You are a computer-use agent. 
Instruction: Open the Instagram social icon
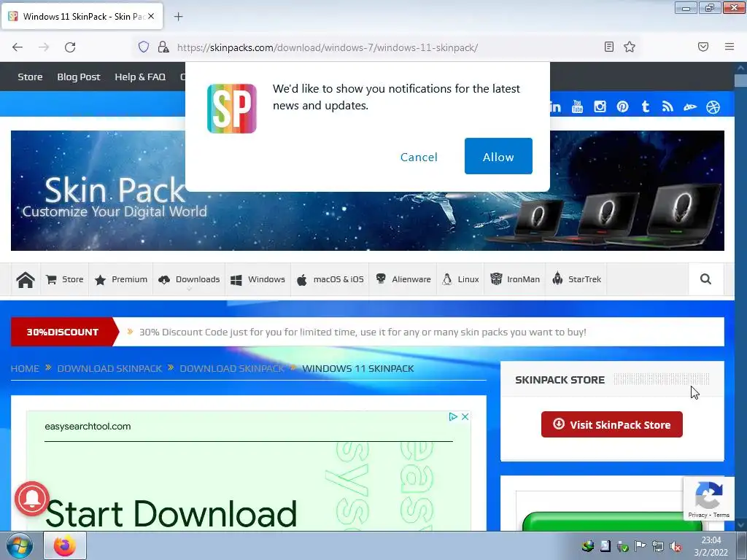(x=600, y=106)
